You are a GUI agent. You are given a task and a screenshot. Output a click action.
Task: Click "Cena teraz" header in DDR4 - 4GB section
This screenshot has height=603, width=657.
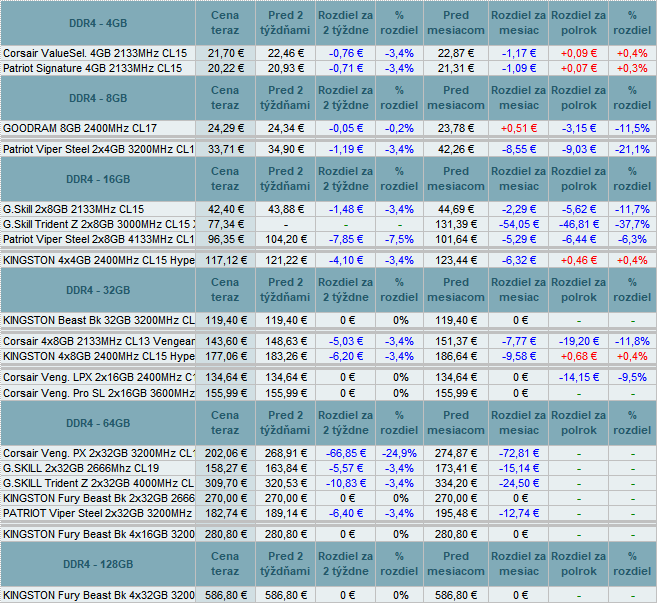(x=225, y=23)
